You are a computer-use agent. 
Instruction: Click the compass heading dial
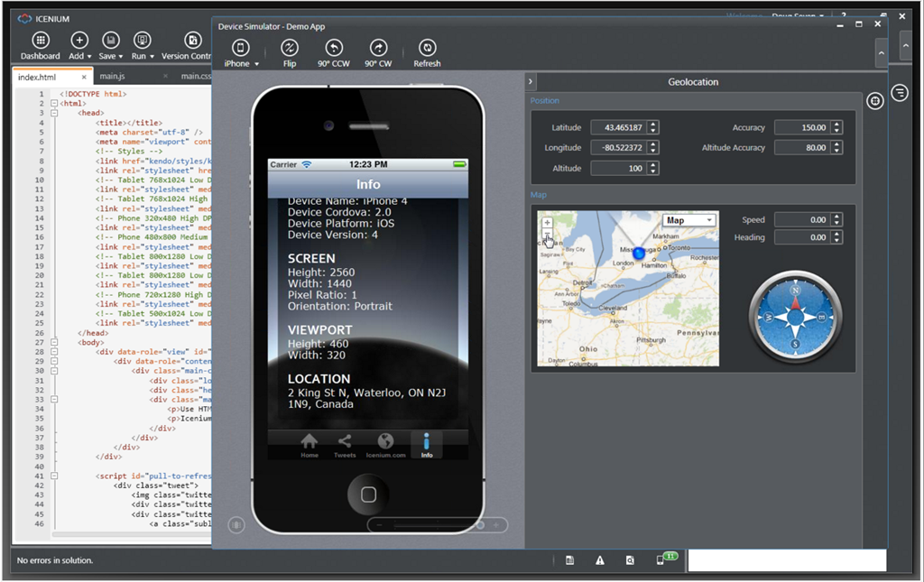click(x=796, y=317)
